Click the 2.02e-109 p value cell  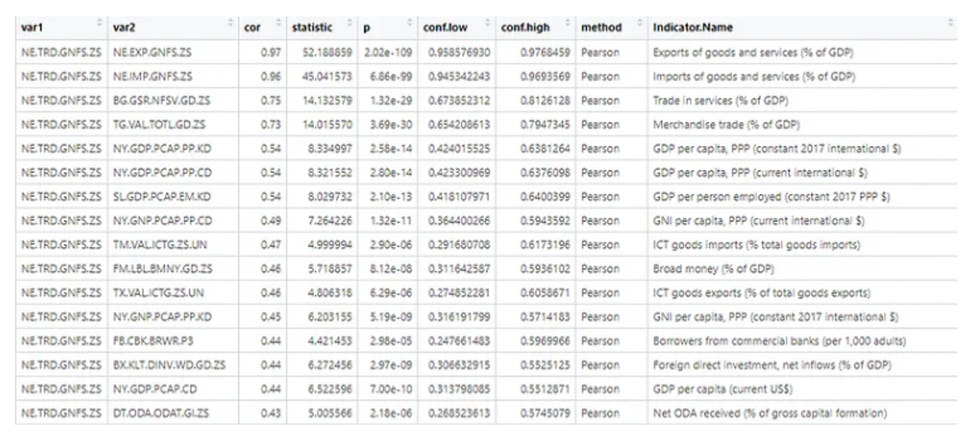(x=388, y=52)
